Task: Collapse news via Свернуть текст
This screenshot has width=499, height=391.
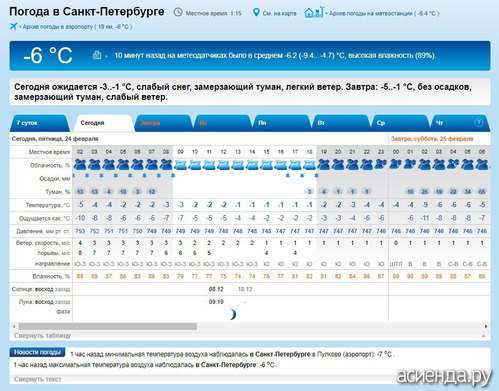Action: pos(38,379)
